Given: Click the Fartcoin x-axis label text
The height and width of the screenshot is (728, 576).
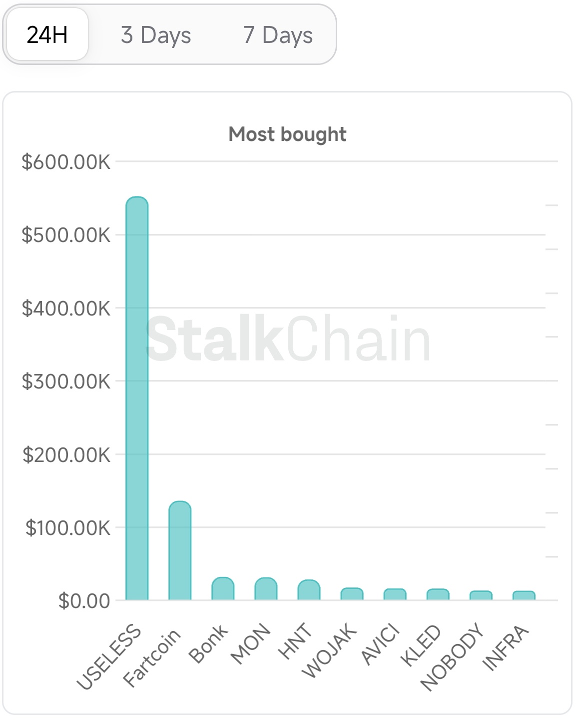Looking at the screenshot, I should pos(151,657).
